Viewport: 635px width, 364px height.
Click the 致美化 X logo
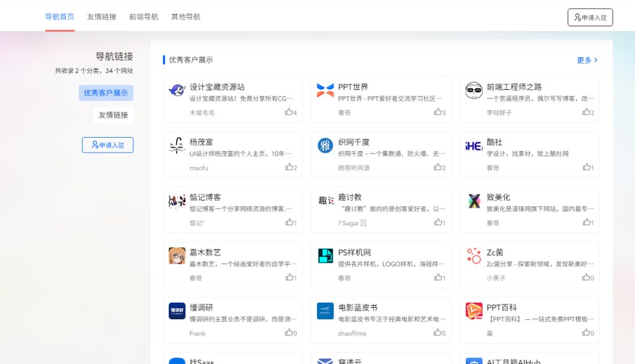click(474, 200)
